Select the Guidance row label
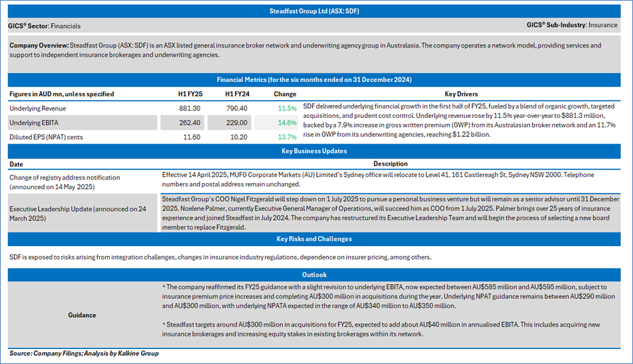 coord(82,315)
